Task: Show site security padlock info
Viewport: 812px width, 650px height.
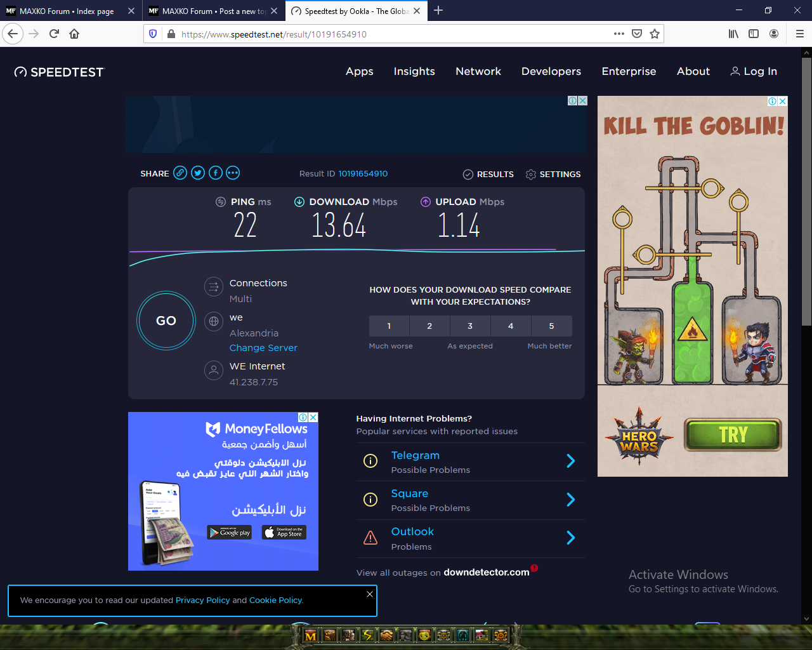Action: [x=171, y=34]
